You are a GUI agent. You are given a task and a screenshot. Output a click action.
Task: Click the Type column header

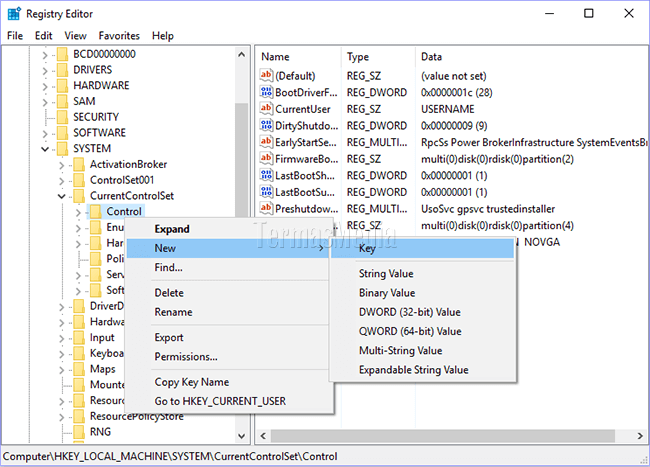378,56
